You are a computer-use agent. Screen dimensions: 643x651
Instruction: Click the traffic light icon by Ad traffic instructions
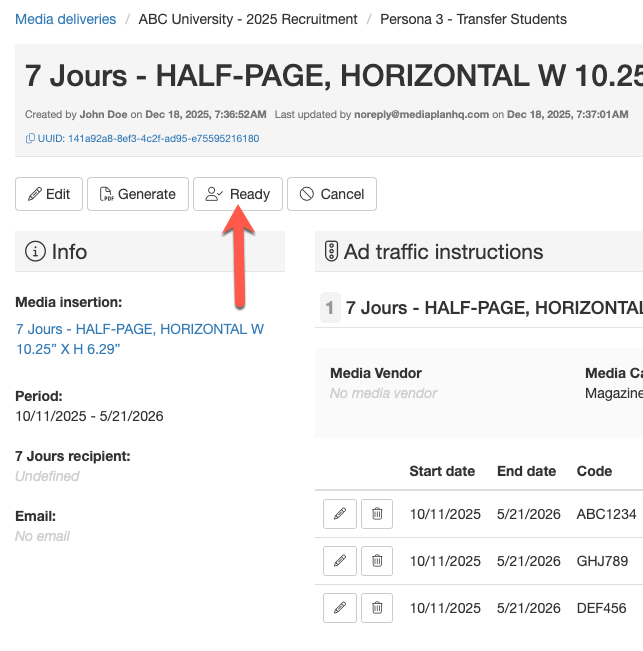331,252
